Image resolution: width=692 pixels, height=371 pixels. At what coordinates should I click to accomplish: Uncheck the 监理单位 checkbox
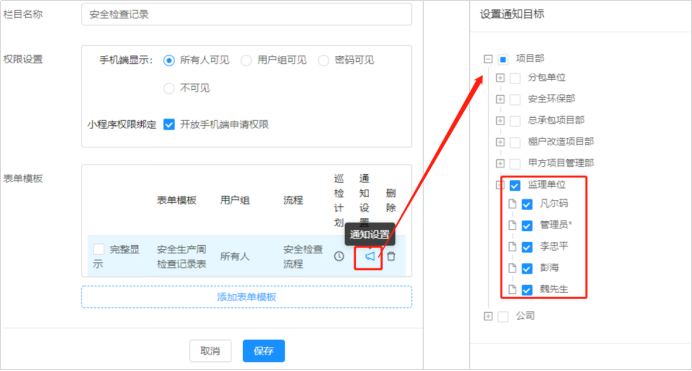pyautogui.click(x=515, y=185)
